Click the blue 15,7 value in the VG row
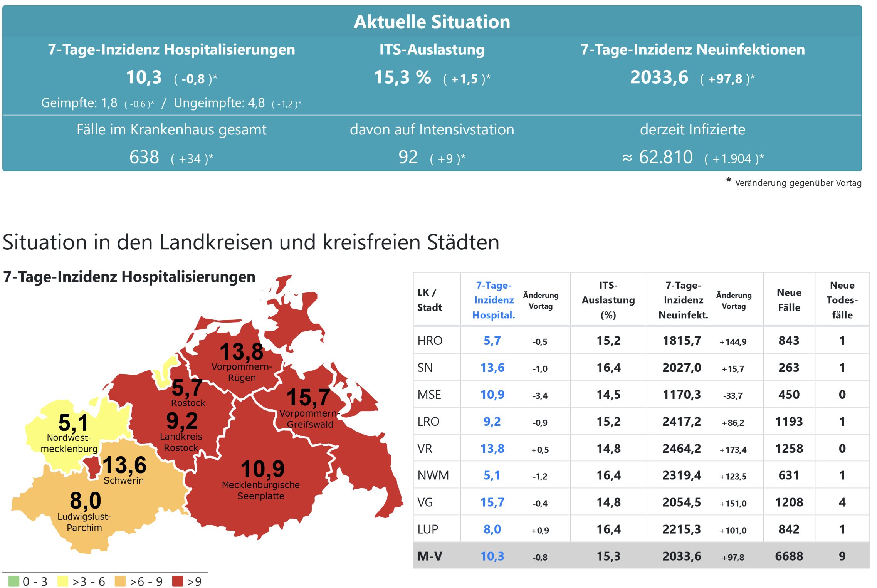 [492, 502]
